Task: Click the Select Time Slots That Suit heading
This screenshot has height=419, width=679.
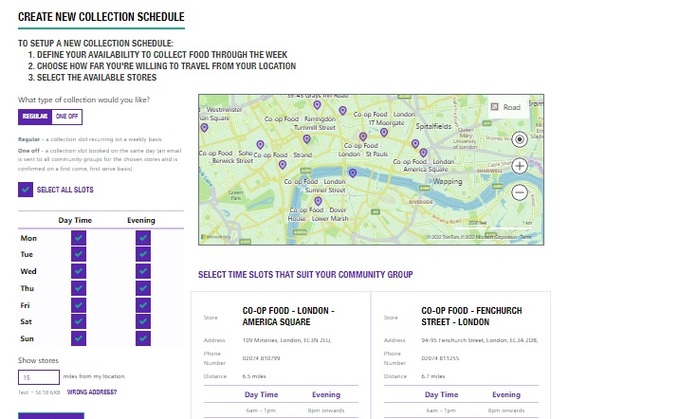Action: click(305, 274)
